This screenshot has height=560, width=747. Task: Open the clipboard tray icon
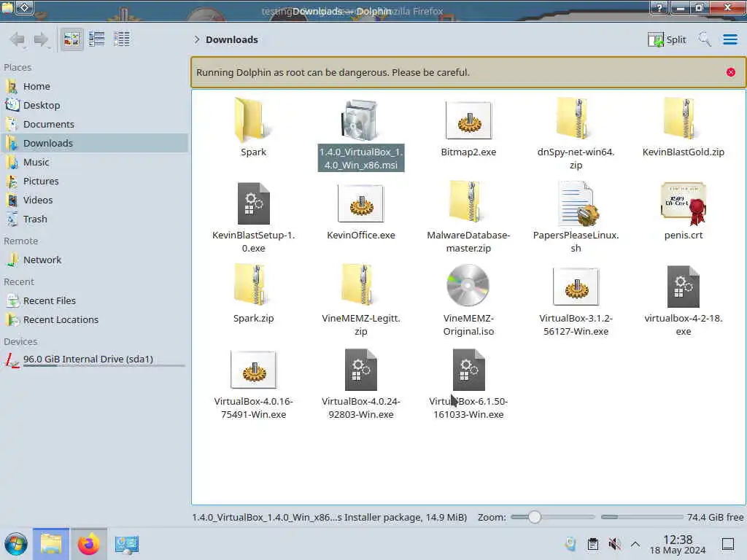592,544
